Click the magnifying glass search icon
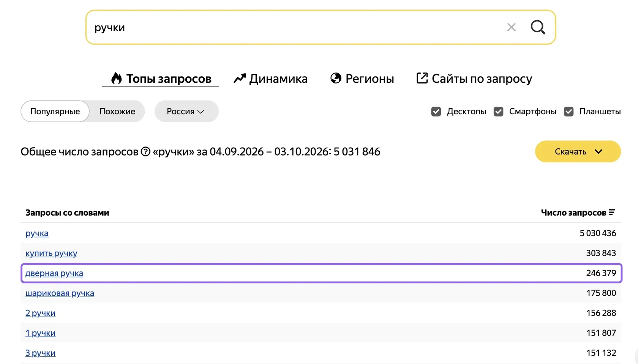 [538, 27]
